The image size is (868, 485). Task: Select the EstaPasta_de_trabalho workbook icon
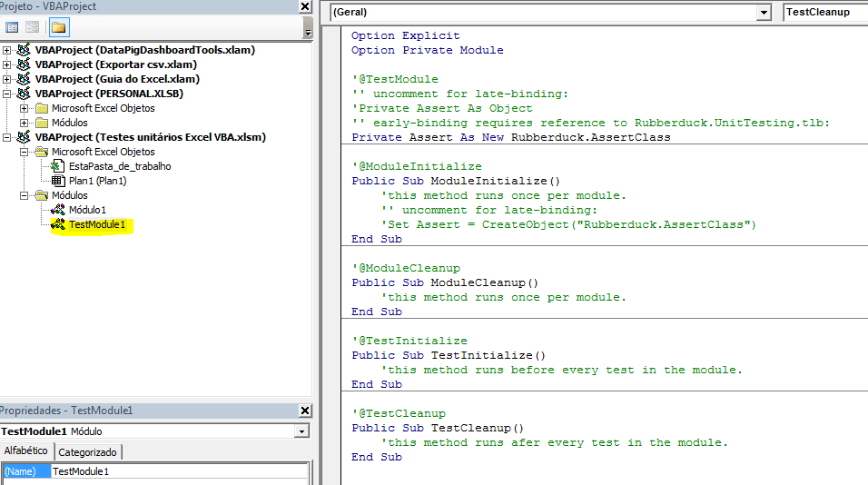[x=59, y=166]
